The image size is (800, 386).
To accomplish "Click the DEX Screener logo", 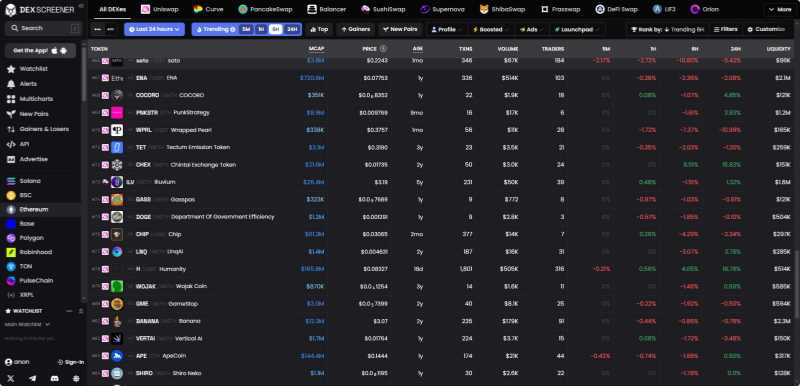I will [39, 10].
